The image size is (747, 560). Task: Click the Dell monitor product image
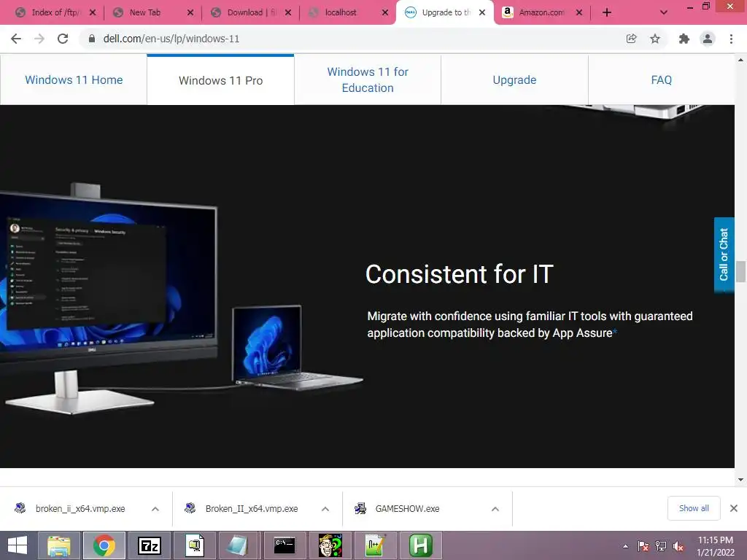[109, 297]
